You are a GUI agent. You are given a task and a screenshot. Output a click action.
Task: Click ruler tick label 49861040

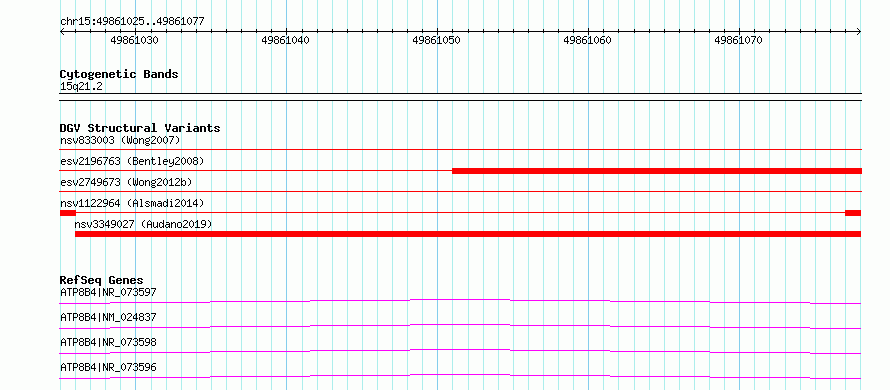[286, 41]
